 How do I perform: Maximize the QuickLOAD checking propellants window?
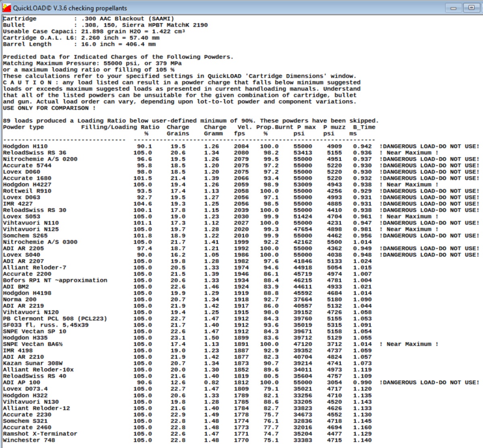click(471, 8)
